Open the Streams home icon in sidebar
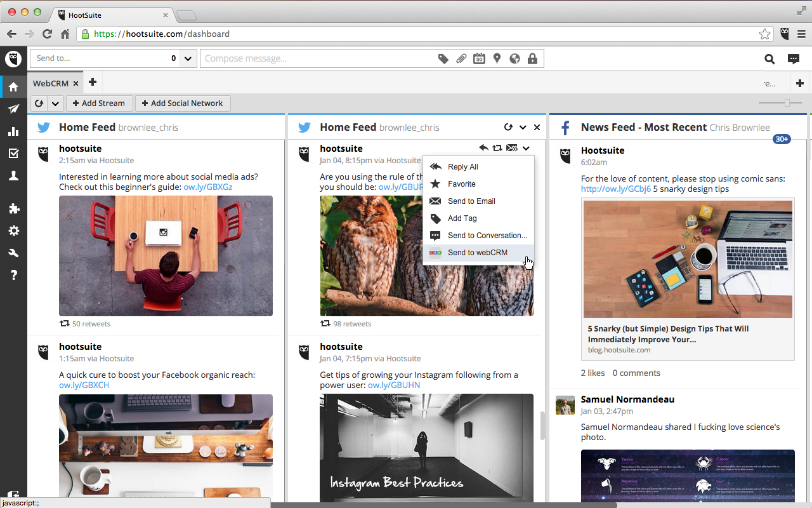 pyautogui.click(x=13, y=86)
